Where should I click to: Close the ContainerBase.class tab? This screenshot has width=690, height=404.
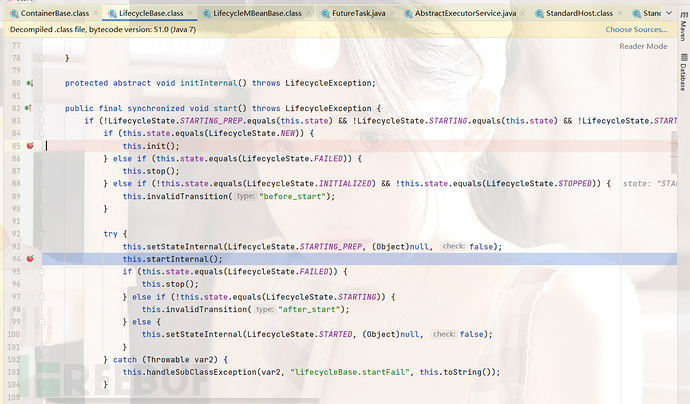[x=95, y=13]
